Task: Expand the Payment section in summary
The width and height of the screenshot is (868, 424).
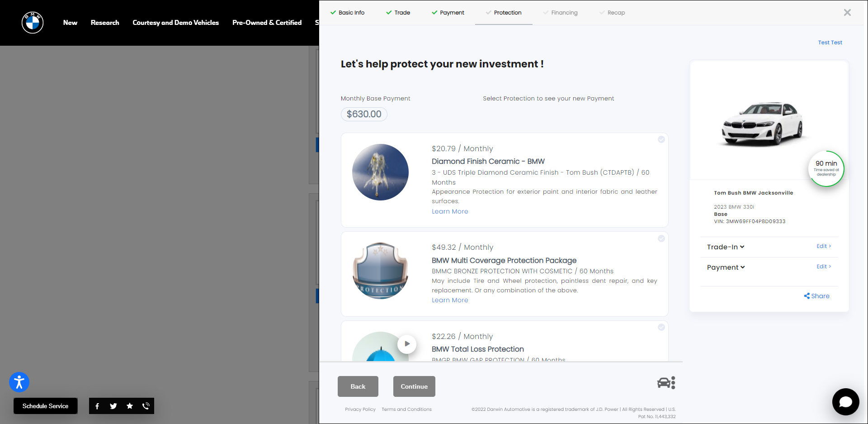Action: tap(726, 267)
